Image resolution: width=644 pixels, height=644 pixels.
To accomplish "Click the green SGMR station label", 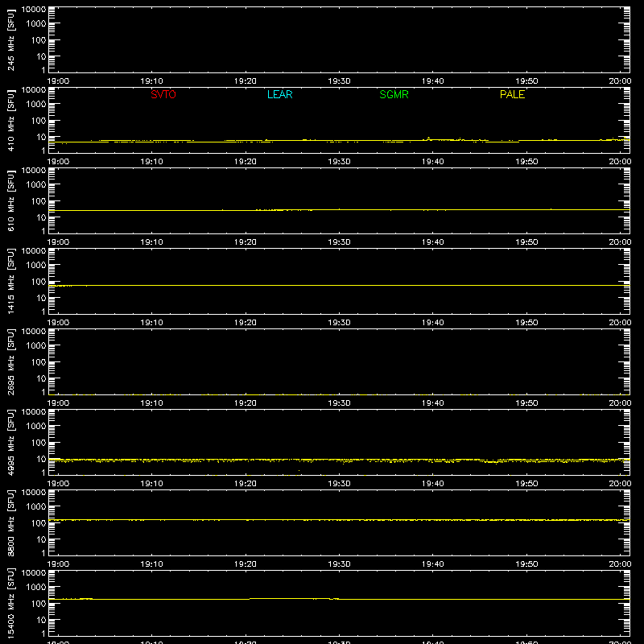I will [394, 94].
